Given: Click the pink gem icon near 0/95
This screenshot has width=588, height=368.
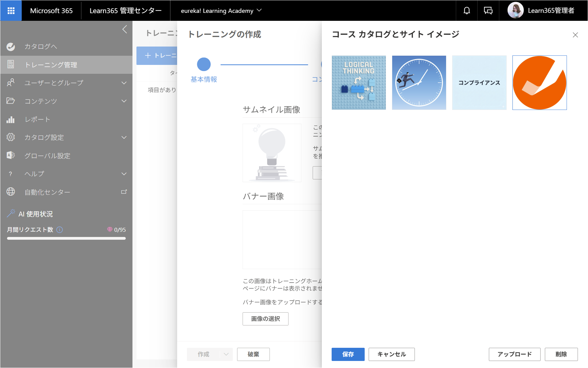Looking at the screenshot, I should [110, 229].
